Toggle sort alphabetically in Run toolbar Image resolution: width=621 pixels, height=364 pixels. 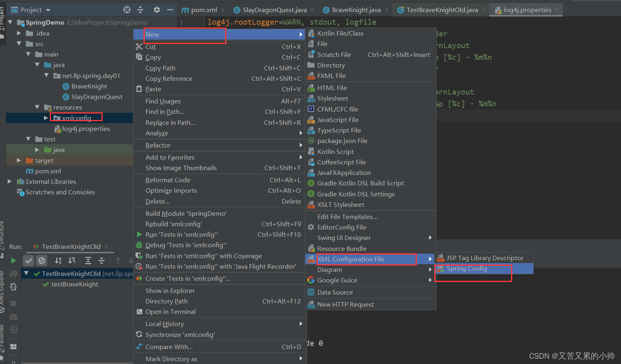[58, 261]
